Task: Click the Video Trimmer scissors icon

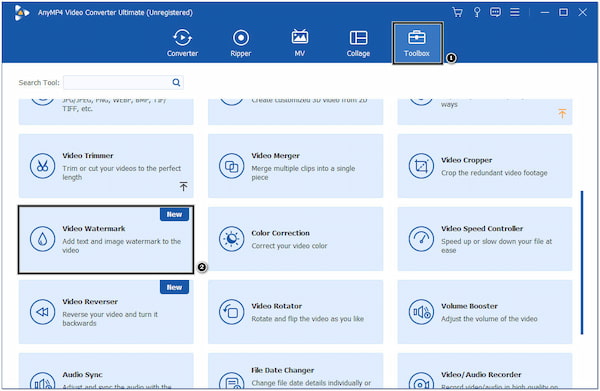Action: coord(42,166)
